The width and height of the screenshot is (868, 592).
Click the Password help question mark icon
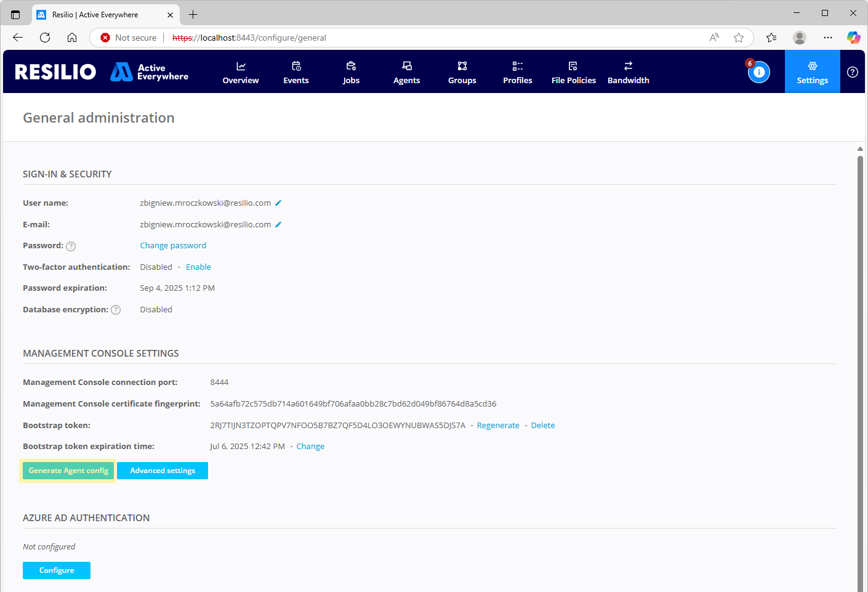(71, 246)
